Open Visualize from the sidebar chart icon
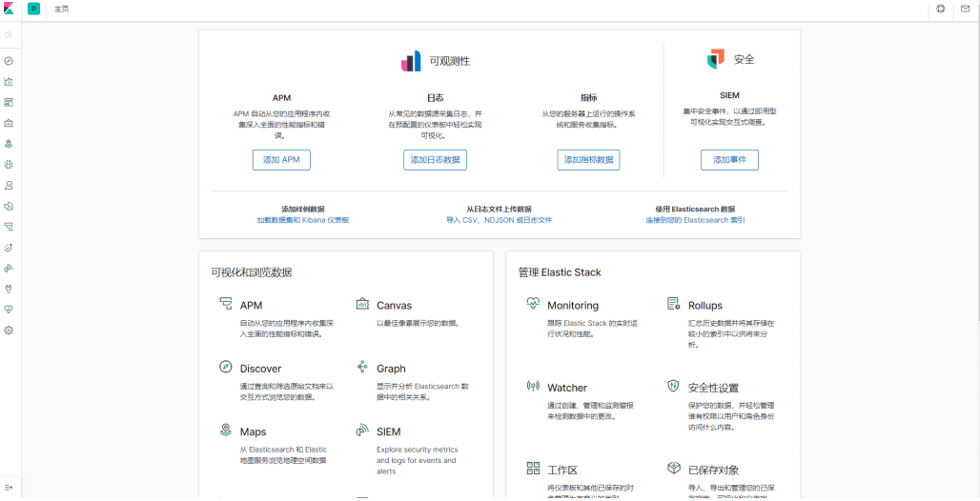This screenshot has width=980, height=501. [9, 82]
